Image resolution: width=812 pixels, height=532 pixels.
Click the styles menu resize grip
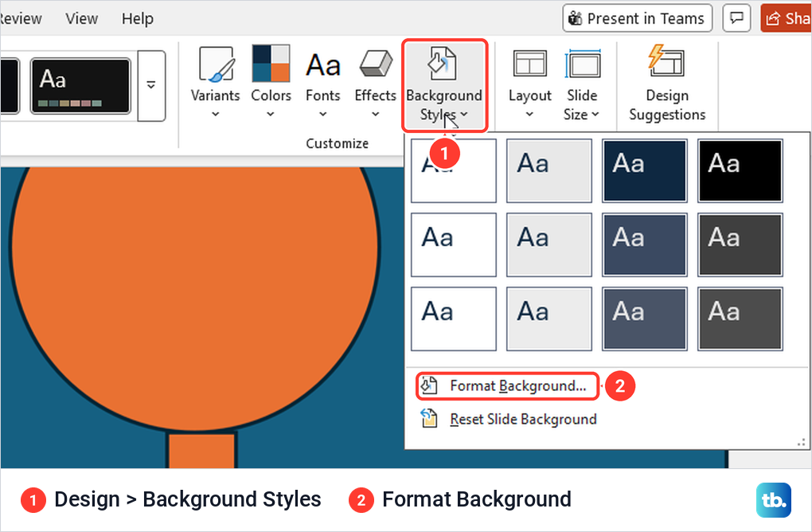[x=801, y=442]
